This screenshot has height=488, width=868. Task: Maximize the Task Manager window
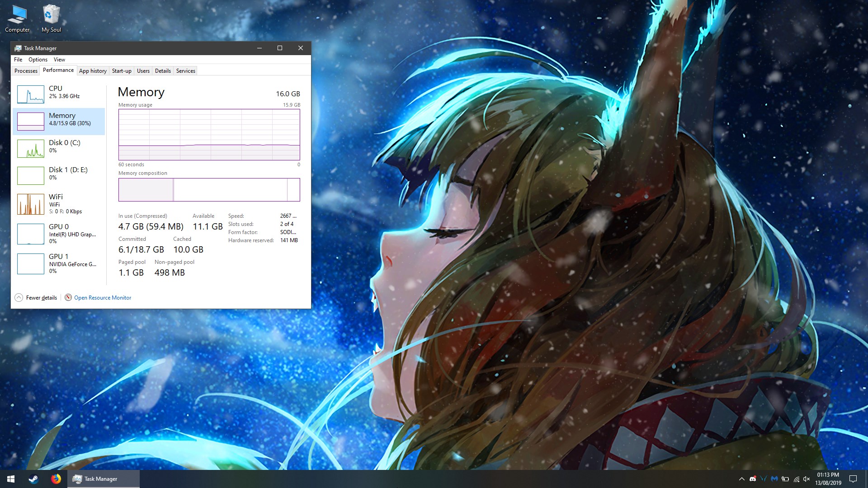[280, 48]
